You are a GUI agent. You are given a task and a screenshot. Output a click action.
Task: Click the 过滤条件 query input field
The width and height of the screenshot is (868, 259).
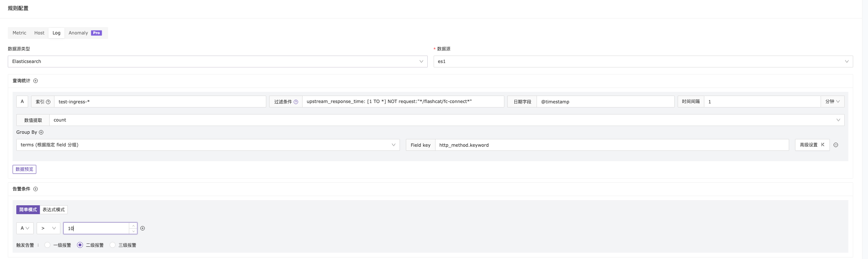pos(403,102)
